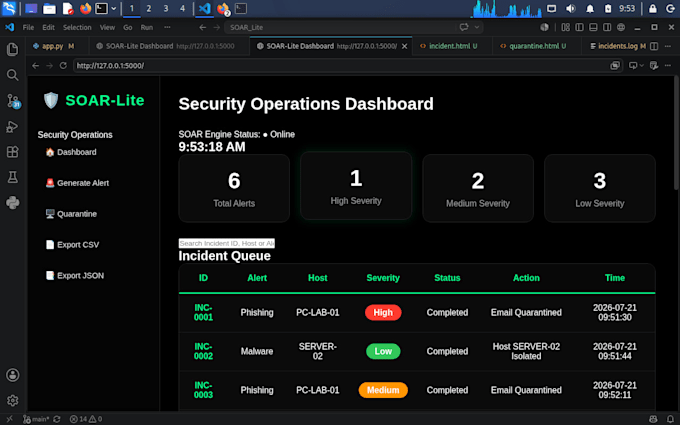Click incident ID INC-0002
The height and width of the screenshot is (425, 680).
click(203, 351)
